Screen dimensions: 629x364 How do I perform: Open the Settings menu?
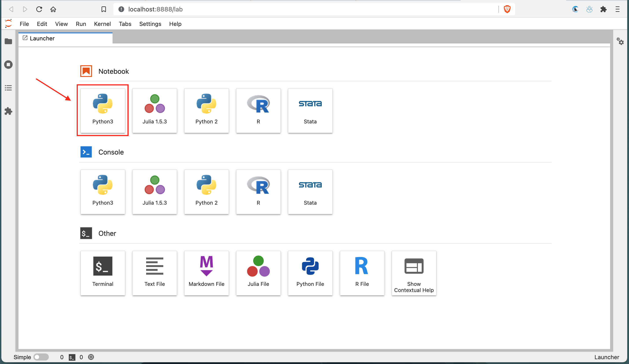[x=150, y=24]
